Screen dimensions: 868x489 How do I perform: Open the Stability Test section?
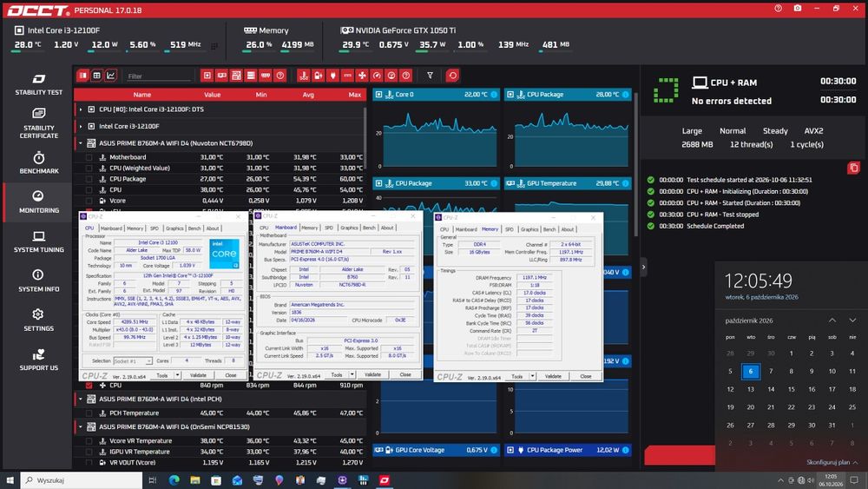38,84
